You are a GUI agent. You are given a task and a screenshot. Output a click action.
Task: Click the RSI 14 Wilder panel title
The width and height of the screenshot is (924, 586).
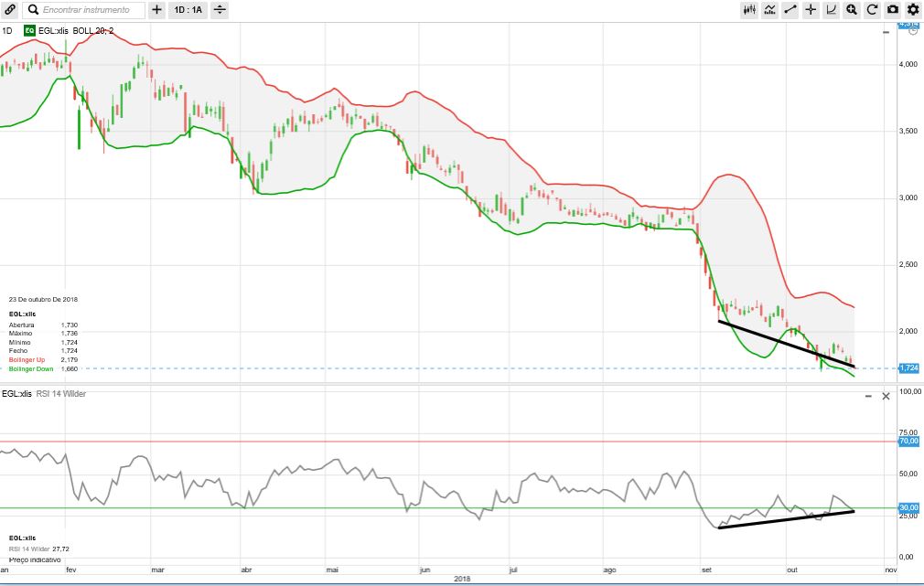tap(61, 394)
